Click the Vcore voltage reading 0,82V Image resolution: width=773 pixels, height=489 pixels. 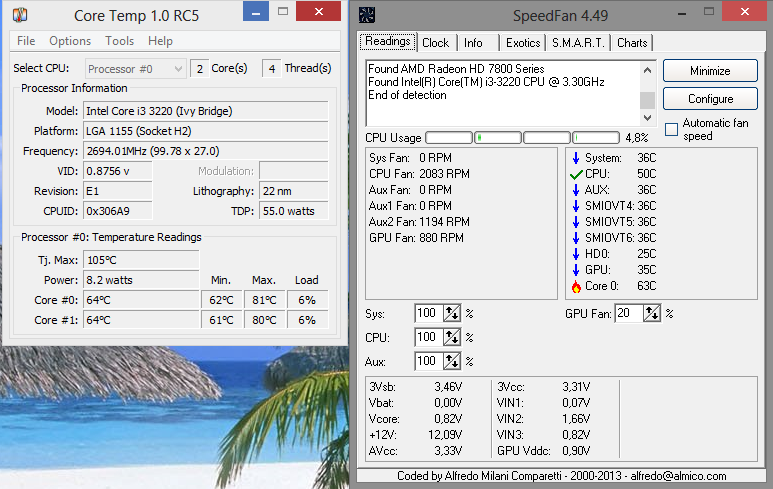coord(448,419)
